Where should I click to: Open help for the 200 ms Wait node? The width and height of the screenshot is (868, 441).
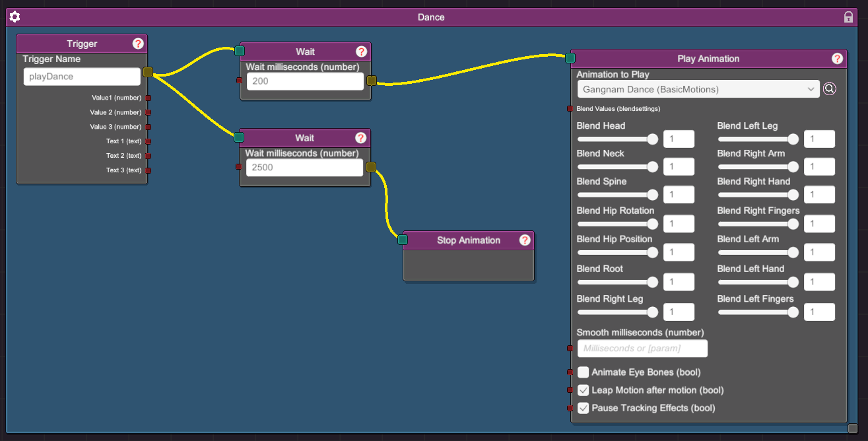(x=361, y=51)
